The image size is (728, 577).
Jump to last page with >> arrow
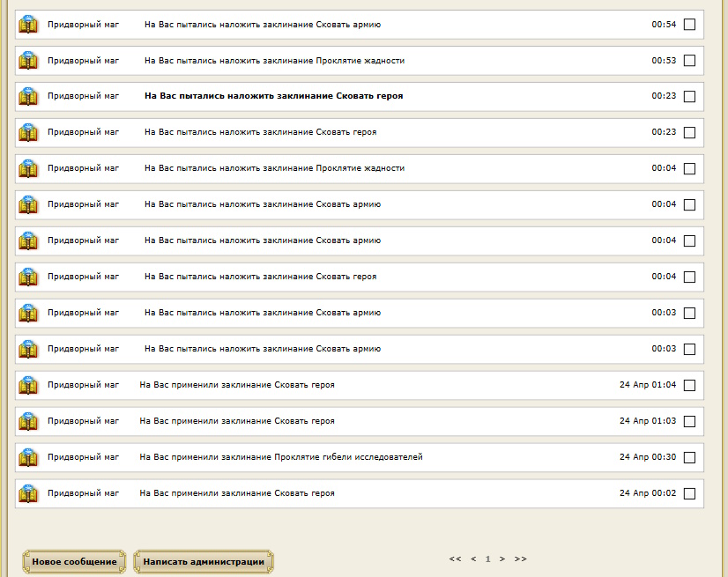[521, 559]
